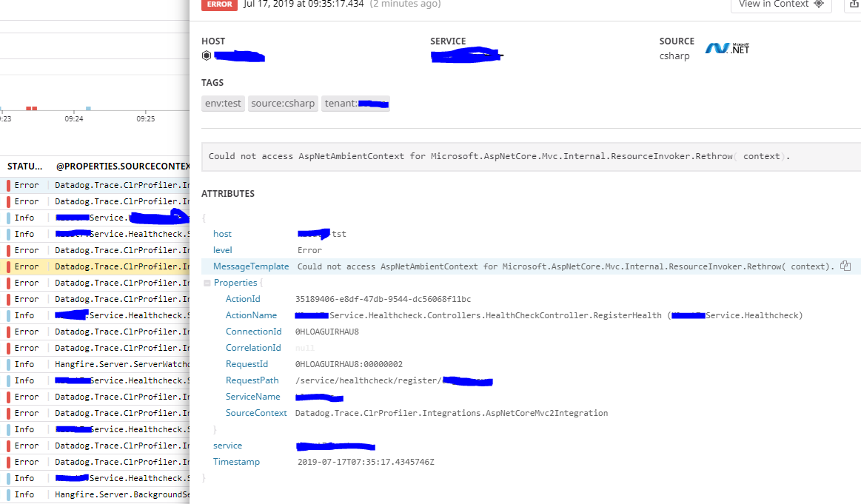Image resolution: width=861 pixels, height=504 pixels.
Task: Select the env:test tag filter
Action: [x=223, y=103]
